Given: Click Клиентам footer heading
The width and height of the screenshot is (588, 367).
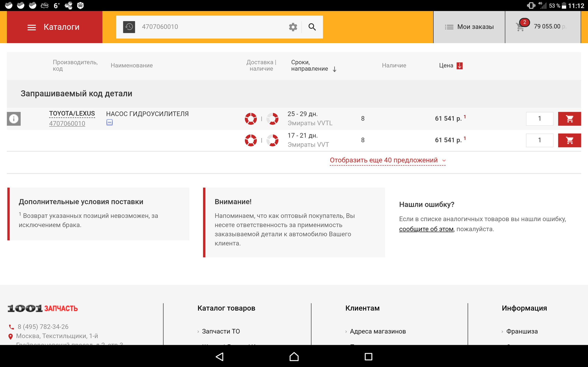Looking at the screenshot, I should click(362, 308).
